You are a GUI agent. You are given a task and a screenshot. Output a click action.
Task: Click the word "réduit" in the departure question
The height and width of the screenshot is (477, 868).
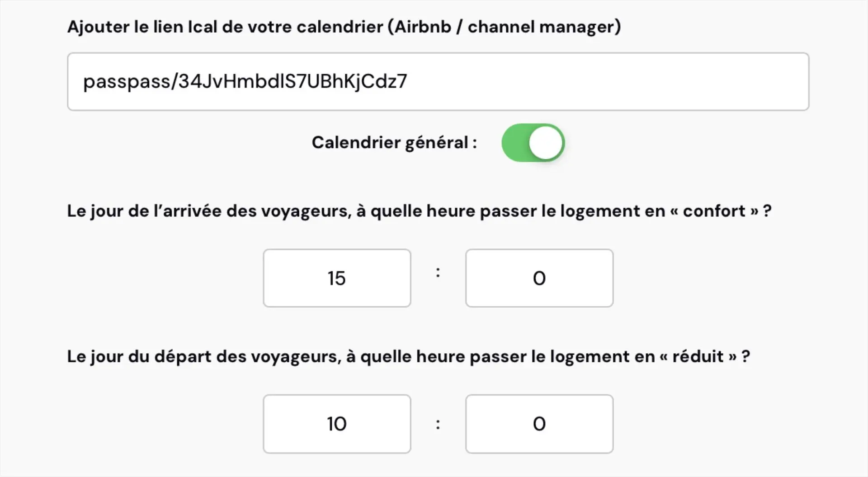(698, 357)
